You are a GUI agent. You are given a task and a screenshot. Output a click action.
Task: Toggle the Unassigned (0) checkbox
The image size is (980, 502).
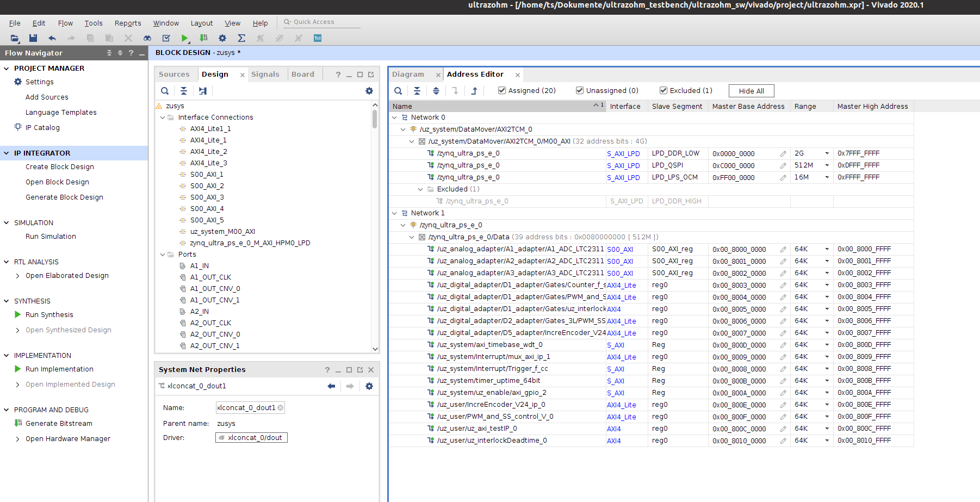tap(580, 91)
